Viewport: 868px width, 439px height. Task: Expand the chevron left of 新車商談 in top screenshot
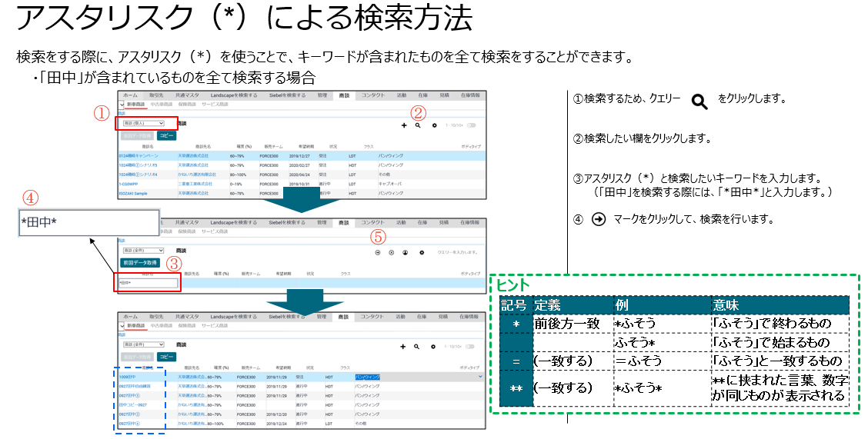pos(122,104)
